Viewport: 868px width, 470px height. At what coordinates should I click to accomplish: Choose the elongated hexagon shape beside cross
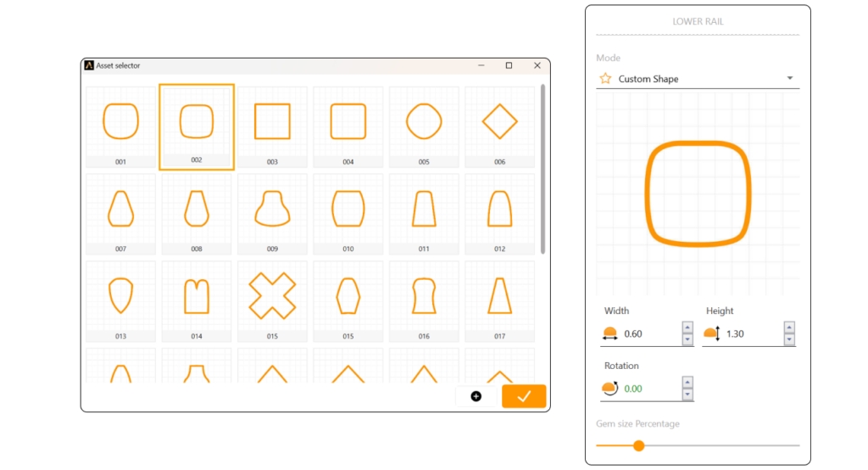point(348,301)
